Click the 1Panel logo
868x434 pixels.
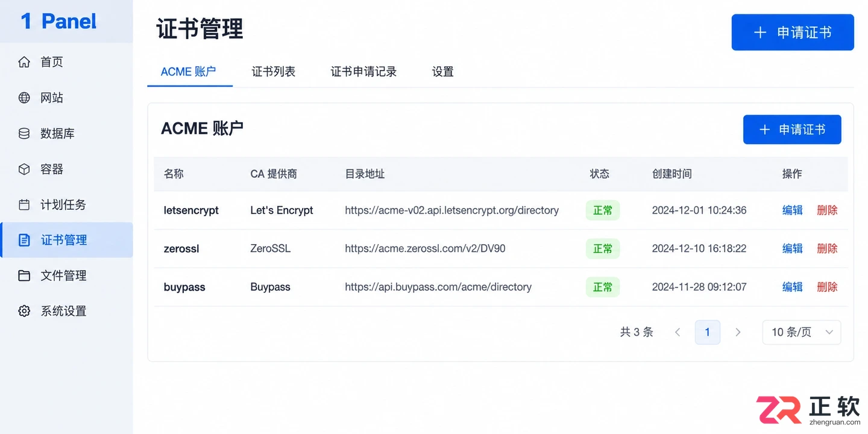tap(58, 21)
